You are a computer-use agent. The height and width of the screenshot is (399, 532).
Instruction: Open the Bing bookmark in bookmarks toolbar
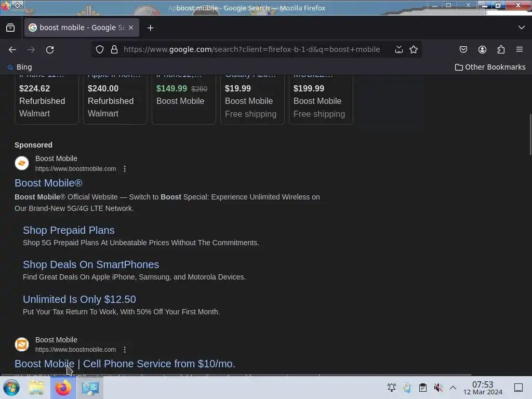coord(20,67)
